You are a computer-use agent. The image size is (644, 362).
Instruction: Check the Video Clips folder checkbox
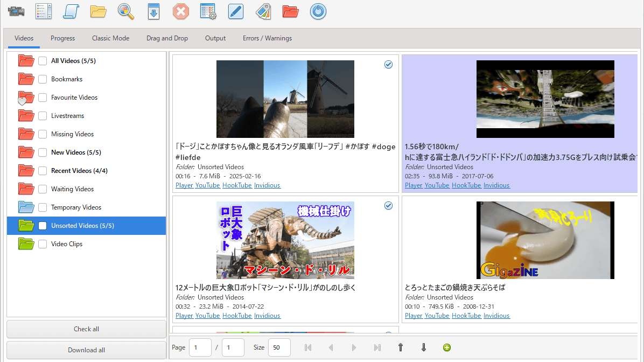tap(43, 244)
